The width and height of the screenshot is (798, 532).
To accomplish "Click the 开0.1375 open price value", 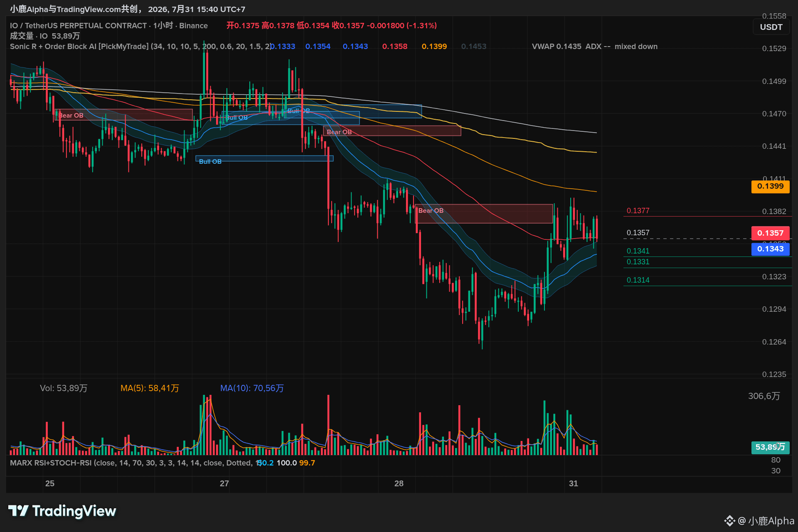I will 243,26.
